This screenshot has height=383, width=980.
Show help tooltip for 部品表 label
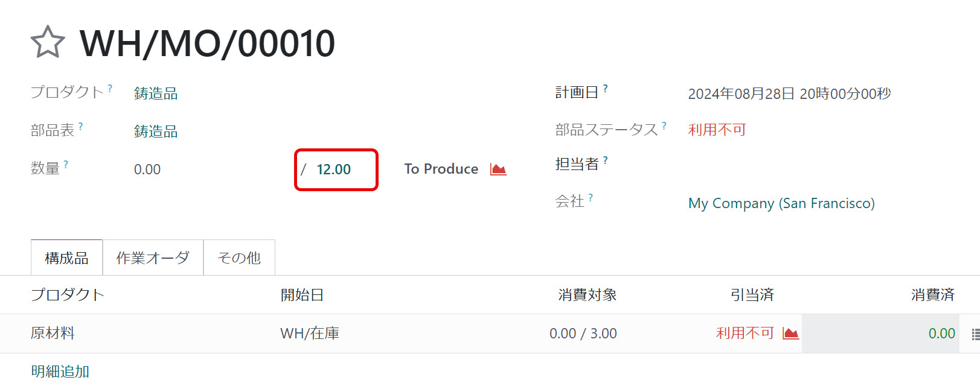81,126
